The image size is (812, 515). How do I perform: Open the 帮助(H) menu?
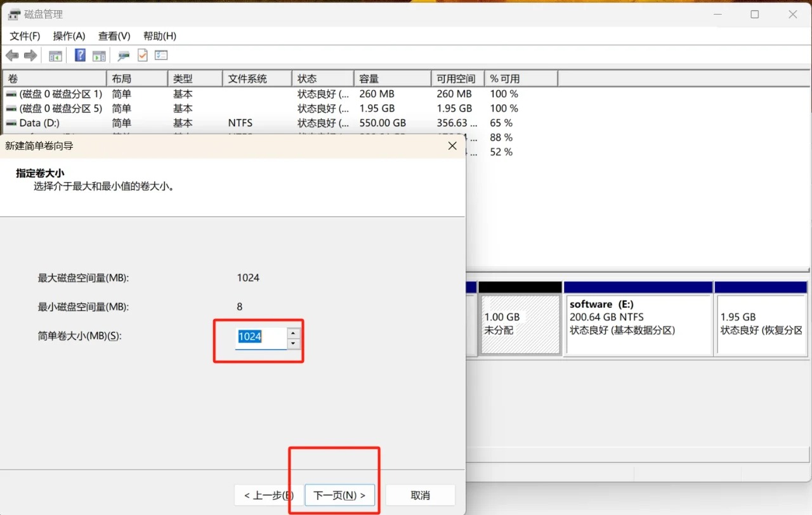(x=160, y=36)
